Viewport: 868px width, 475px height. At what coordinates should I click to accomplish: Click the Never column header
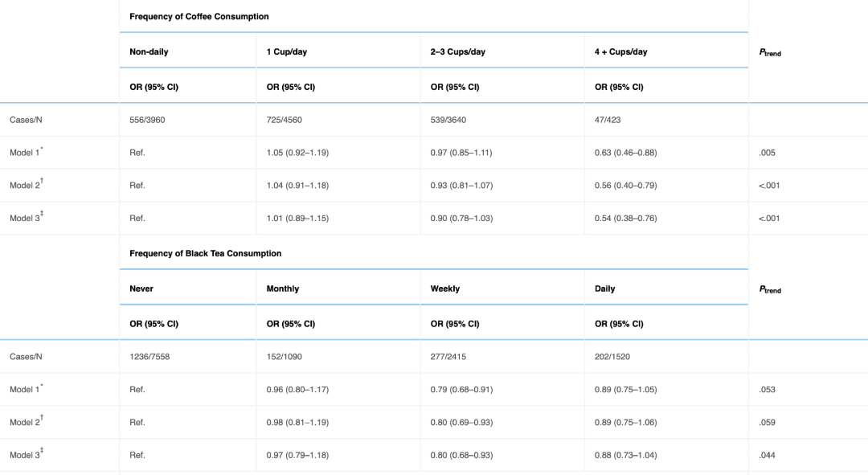(x=141, y=289)
